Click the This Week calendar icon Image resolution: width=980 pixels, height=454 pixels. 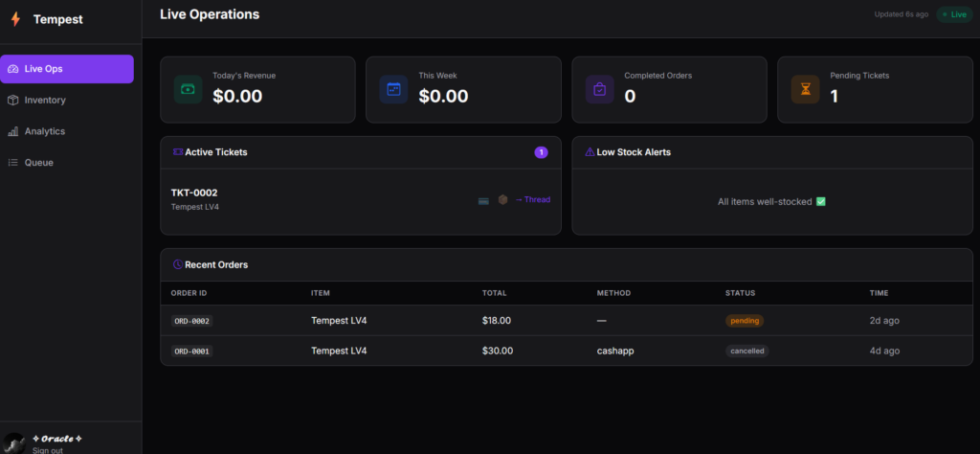tap(393, 89)
